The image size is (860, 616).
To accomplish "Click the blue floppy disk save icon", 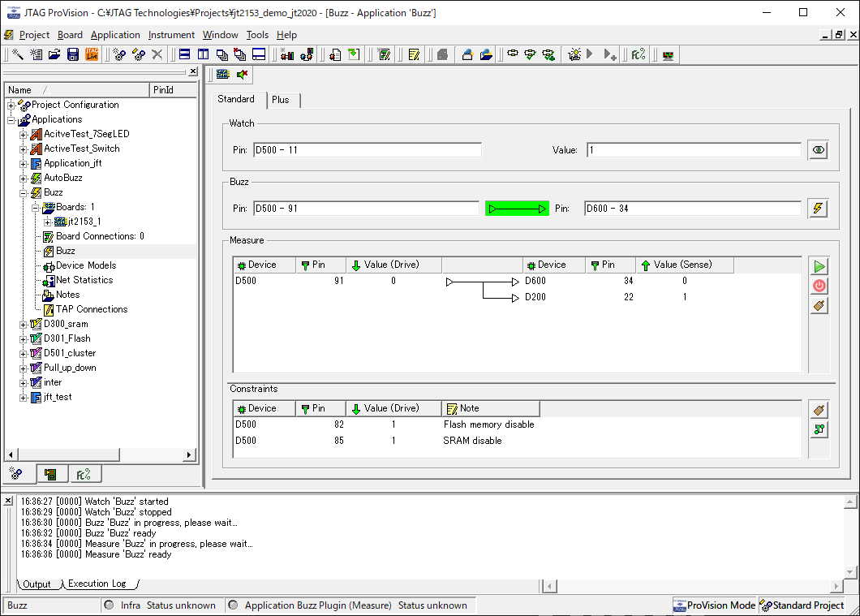I will tap(73, 54).
